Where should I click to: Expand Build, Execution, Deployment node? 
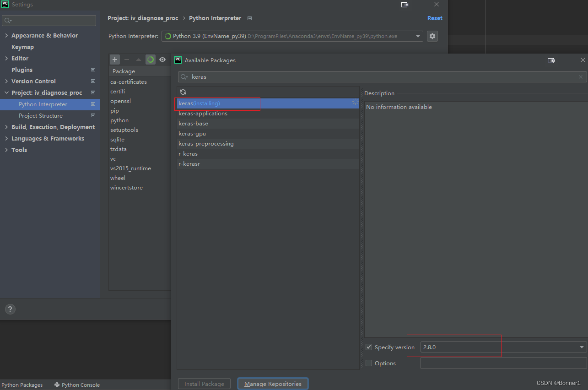click(x=6, y=127)
